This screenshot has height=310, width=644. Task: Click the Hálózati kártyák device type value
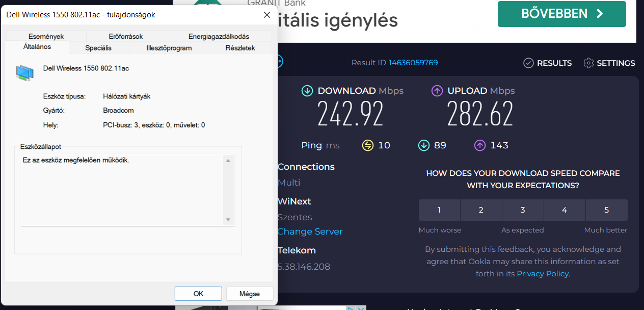tap(126, 96)
